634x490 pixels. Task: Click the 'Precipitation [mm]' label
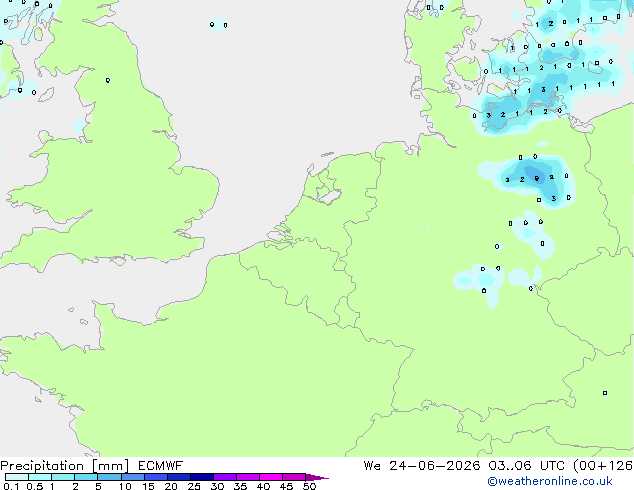64,466
